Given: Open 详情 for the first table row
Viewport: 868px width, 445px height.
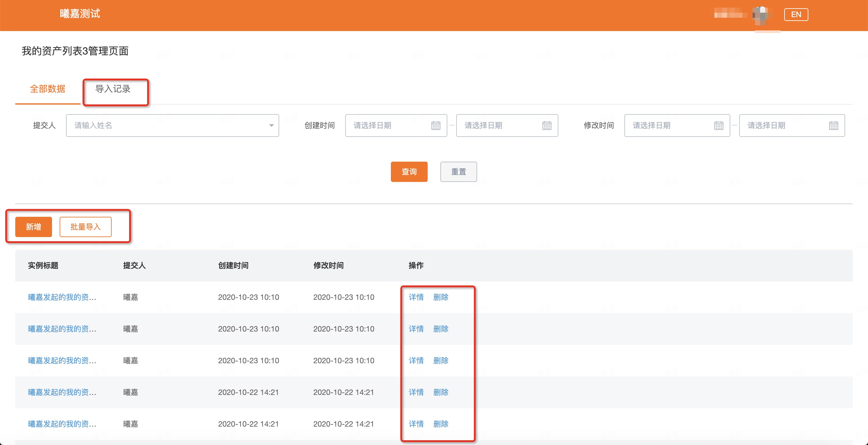Looking at the screenshot, I should click(x=416, y=297).
